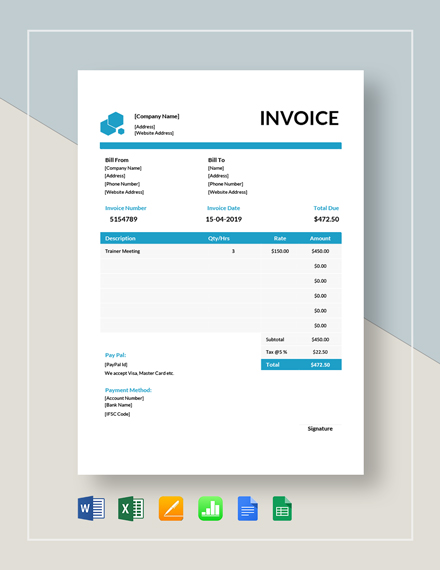The width and height of the screenshot is (440, 570).
Task: Select the orange Apple Pages icon
Action: pyautogui.click(x=171, y=508)
